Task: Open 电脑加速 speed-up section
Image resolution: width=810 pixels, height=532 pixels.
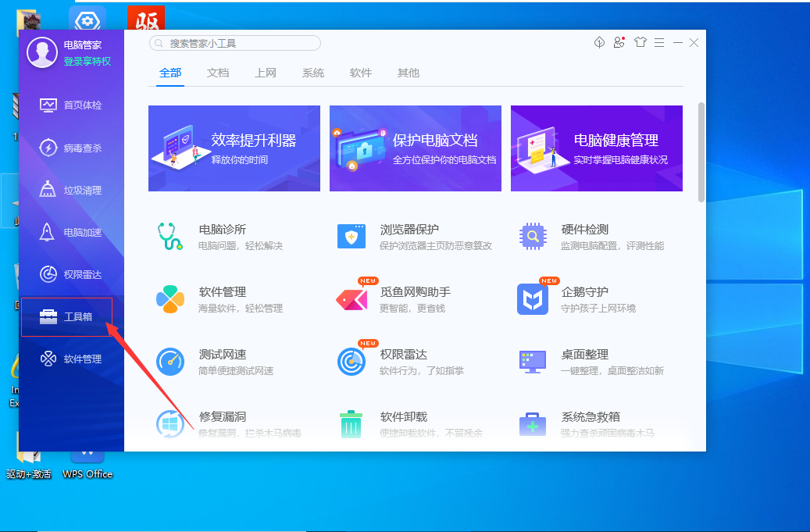Action: (71, 233)
